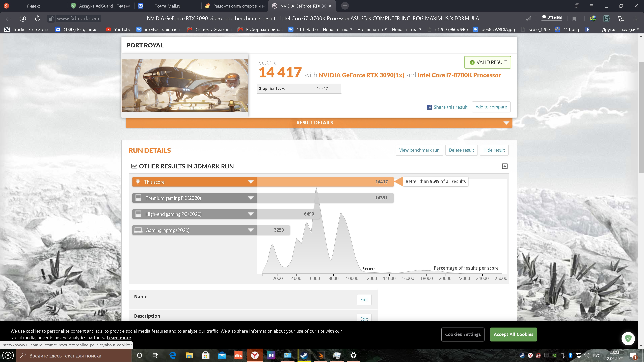The height and width of the screenshot is (362, 644).
Task: Click the translate page icon
Action: [x=528, y=18]
